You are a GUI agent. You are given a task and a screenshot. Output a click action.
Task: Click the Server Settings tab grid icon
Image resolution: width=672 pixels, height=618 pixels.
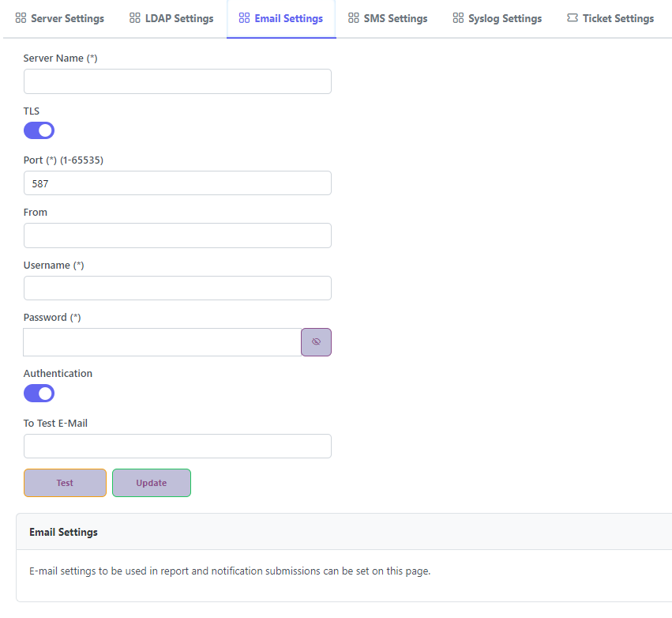21,18
